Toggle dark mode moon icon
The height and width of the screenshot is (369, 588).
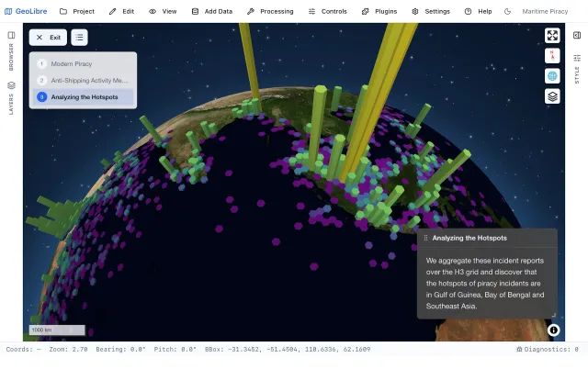pyautogui.click(x=507, y=11)
